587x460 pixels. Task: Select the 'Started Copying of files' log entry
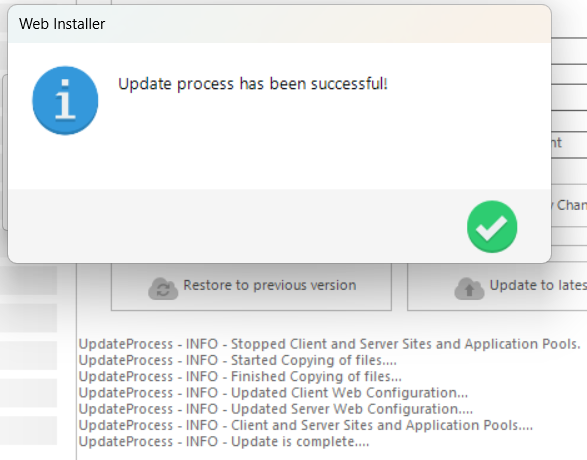238,360
